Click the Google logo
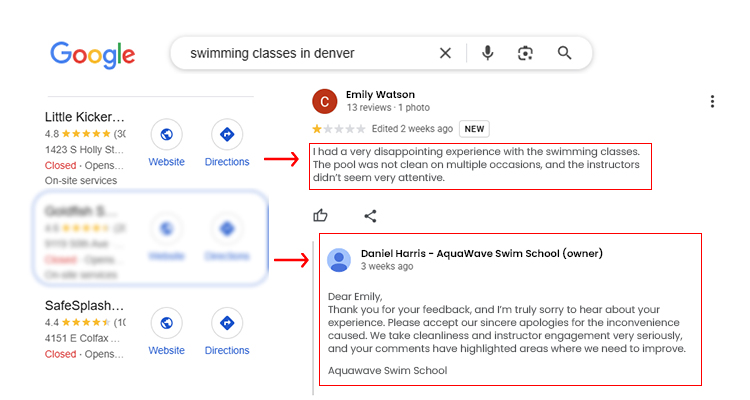 coord(93,55)
